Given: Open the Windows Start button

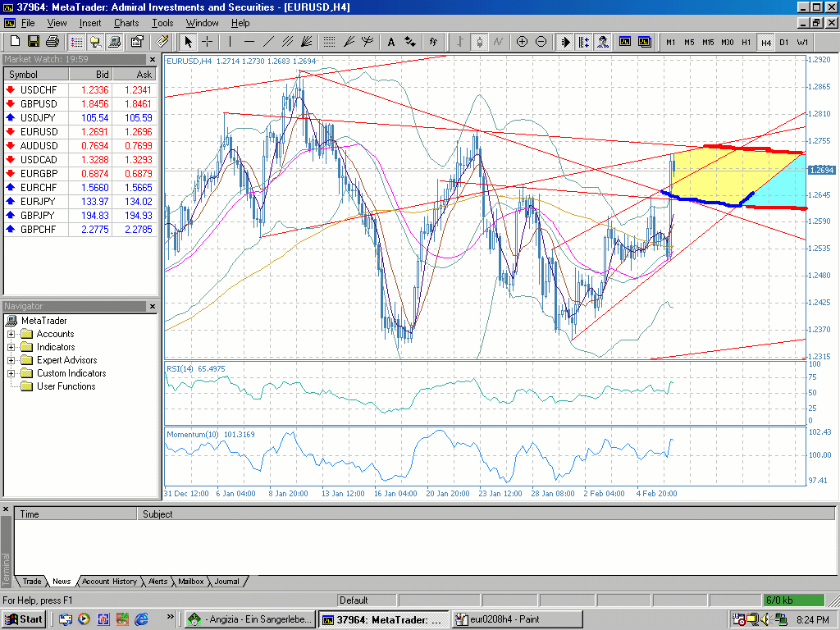Looking at the screenshot, I should tap(24, 619).
